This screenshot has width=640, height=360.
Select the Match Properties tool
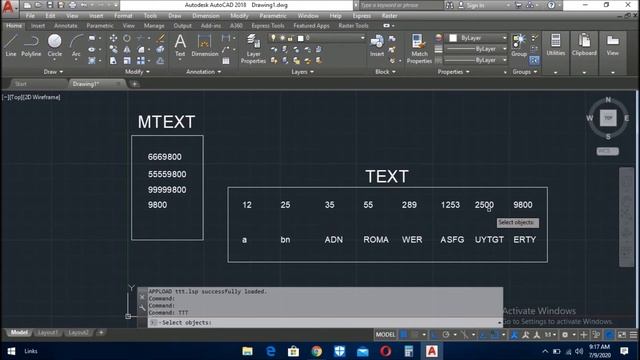(419, 49)
